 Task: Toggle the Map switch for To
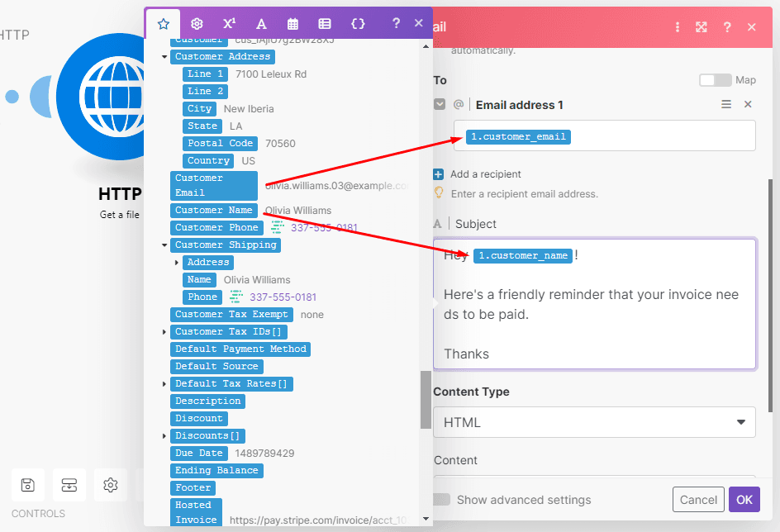pos(715,80)
